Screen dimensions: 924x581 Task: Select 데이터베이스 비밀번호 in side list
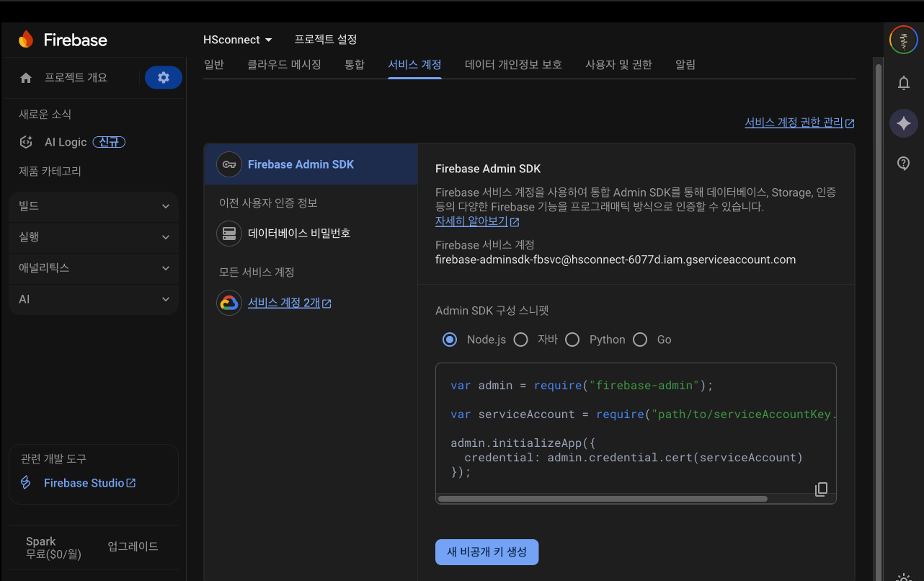[x=311, y=234]
